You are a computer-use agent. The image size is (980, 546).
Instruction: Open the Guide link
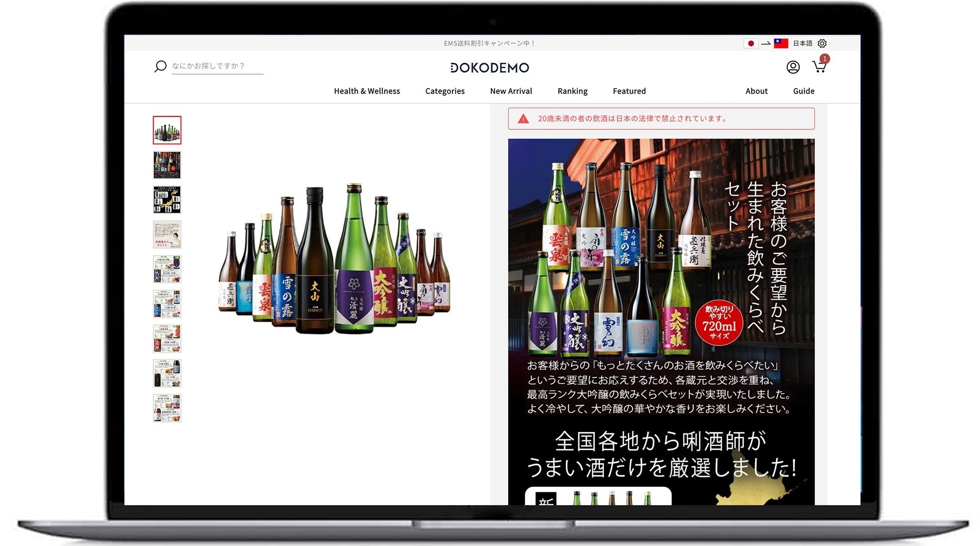point(803,91)
